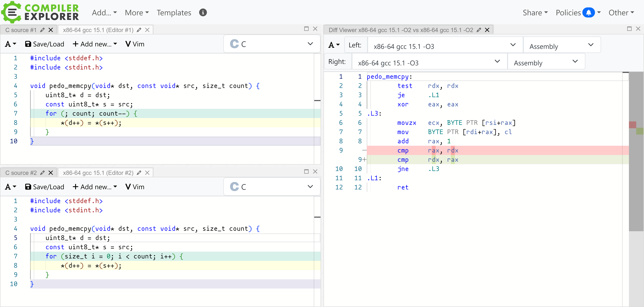Toggle Vim mode in source #1 editor

(135, 44)
